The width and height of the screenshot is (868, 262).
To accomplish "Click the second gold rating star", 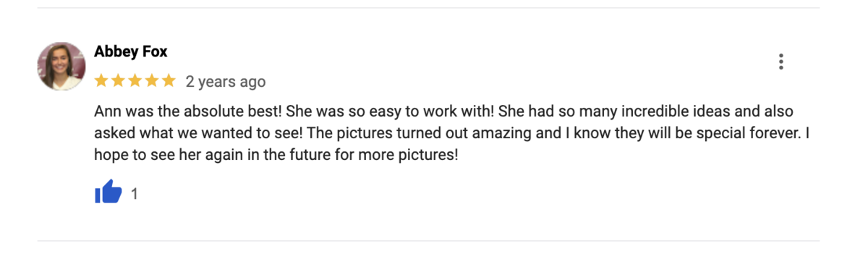I will coord(118,81).
